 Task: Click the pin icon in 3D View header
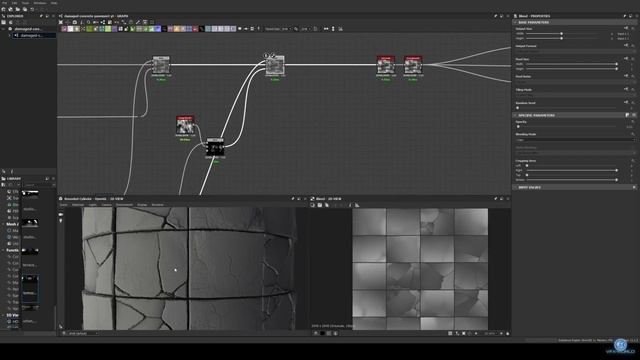click(x=293, y=199)
